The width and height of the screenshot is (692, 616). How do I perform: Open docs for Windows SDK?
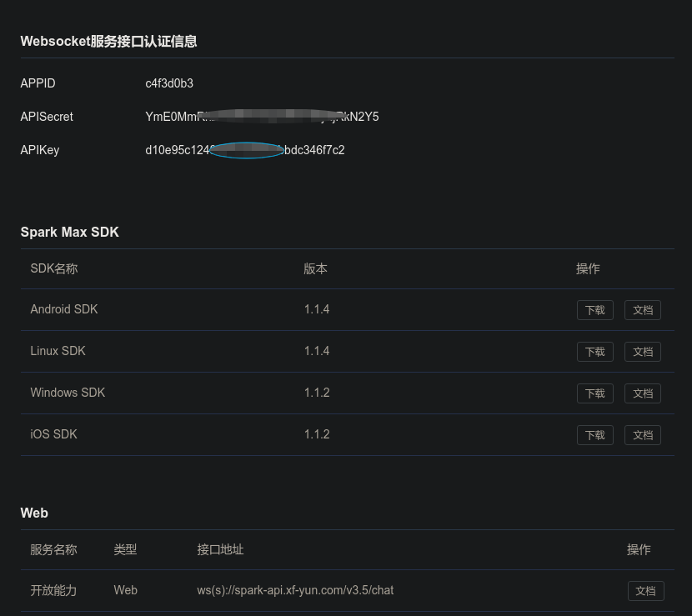pyautogui.click(x=643, y=393)
